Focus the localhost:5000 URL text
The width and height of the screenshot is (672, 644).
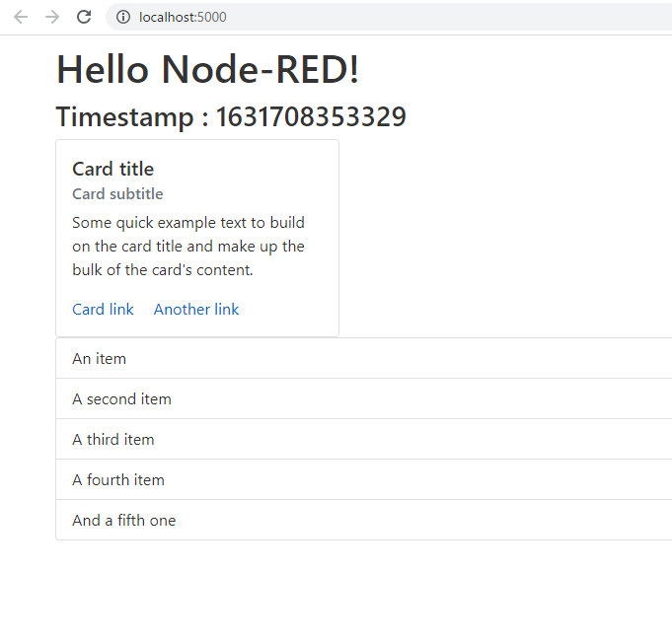pos(183,17)
